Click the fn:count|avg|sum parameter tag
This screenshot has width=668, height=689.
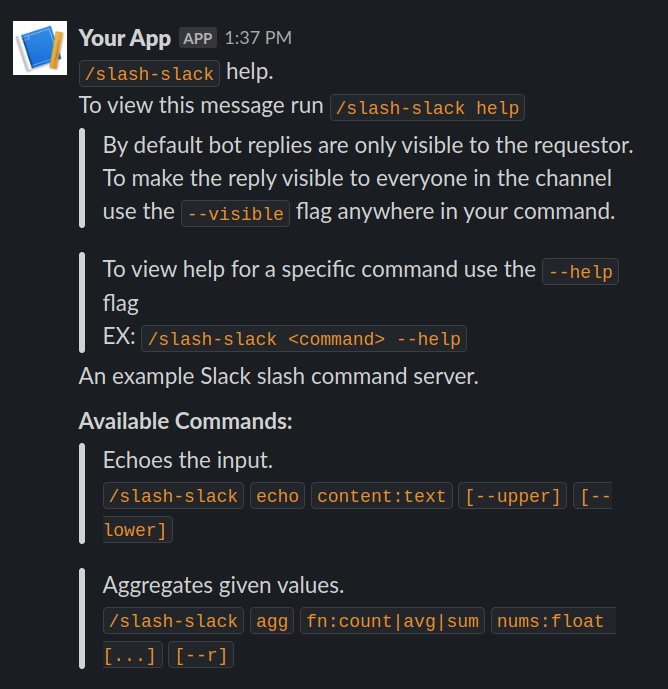point(392,620)
